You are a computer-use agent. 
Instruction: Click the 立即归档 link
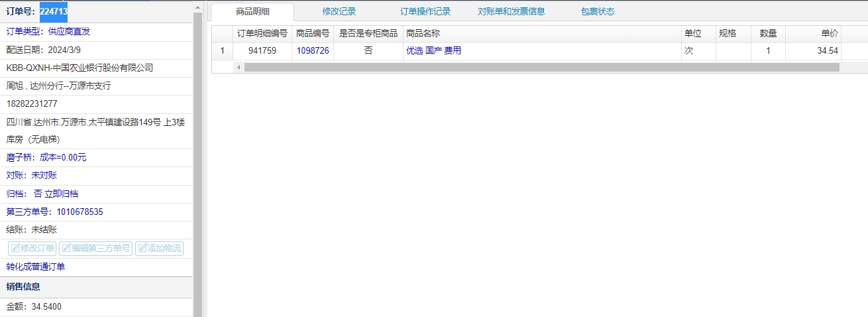tap(61, 194)
